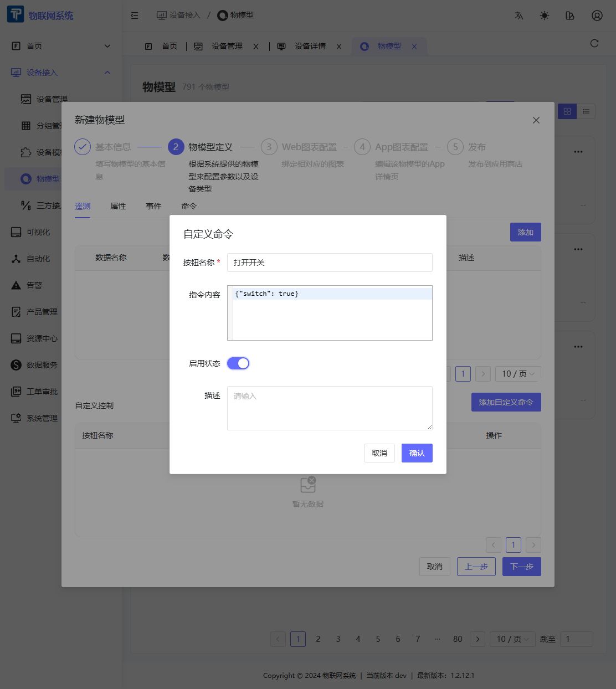Open the theme layout settings icon
Image resolution: width=616 pixels, height=689 pixels.
(570, 16)
